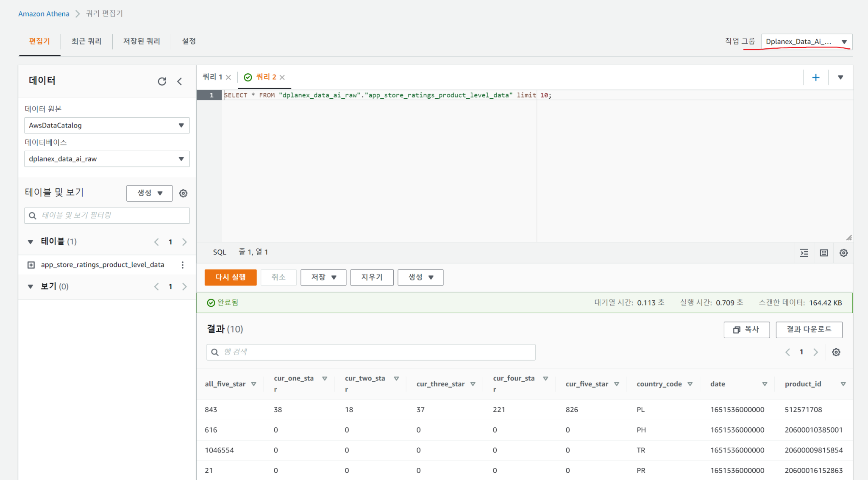Collapse the 테이블 (1) section

[x=31, y=242]
